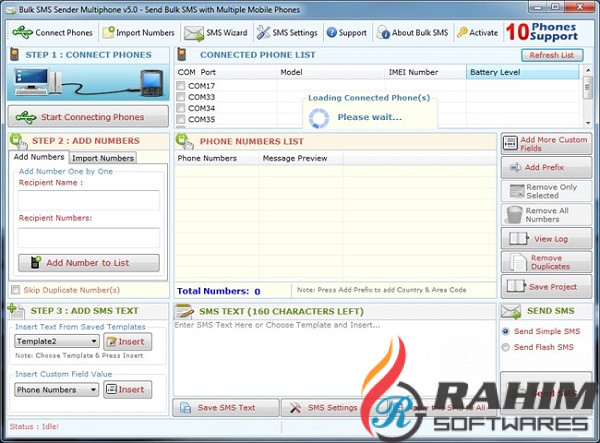This screenshot has height=443, width=600.
Task: Click Activate with the key icon
Action: [x=478, y=33]
